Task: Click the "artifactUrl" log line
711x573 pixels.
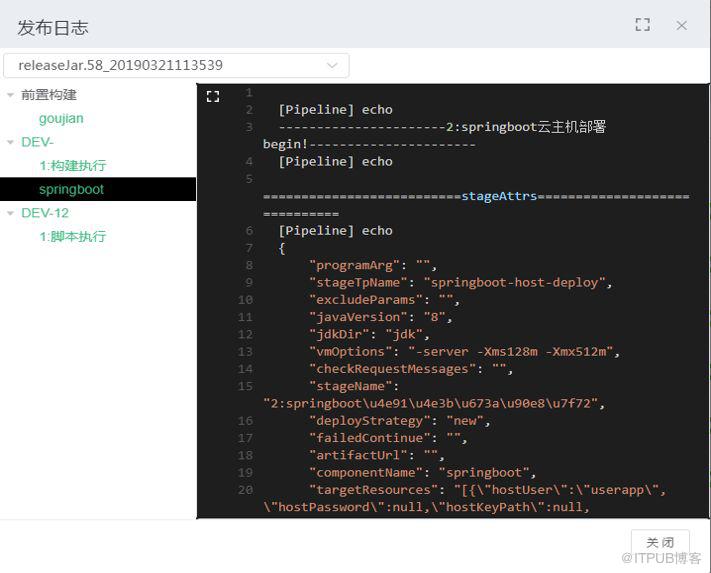Action: (377, 455)
